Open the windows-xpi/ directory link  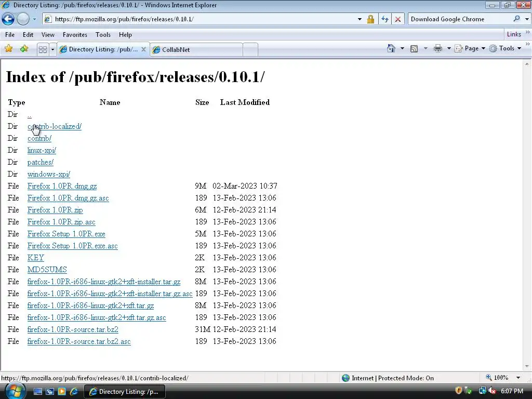pyautogui.click(x=48, y=174)
